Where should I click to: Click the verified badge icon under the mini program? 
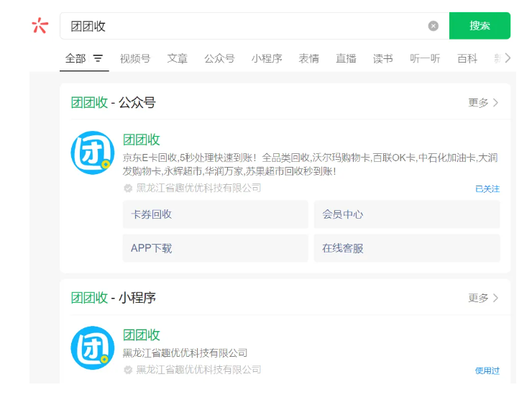[128, 370]
